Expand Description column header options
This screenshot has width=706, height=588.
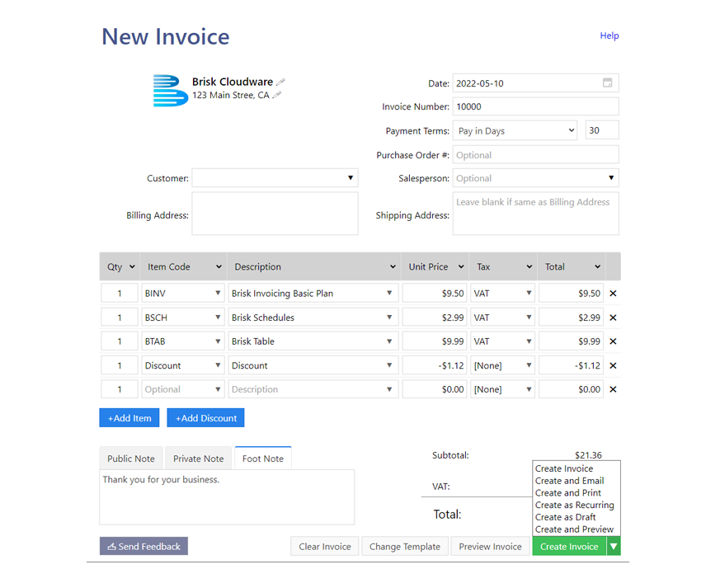pos(393,266)
